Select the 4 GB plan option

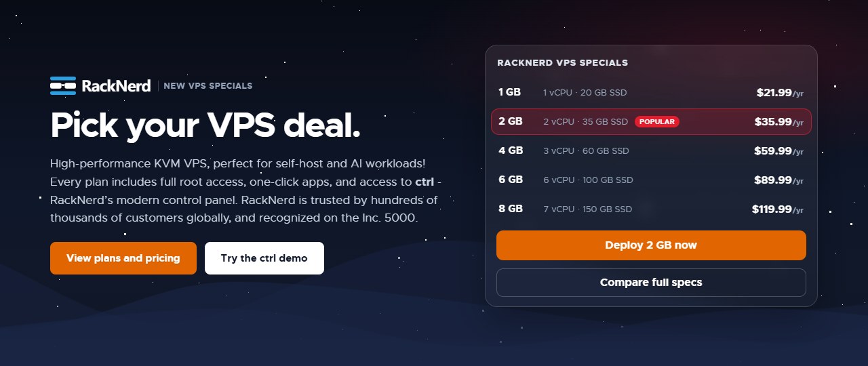point(651,151)
